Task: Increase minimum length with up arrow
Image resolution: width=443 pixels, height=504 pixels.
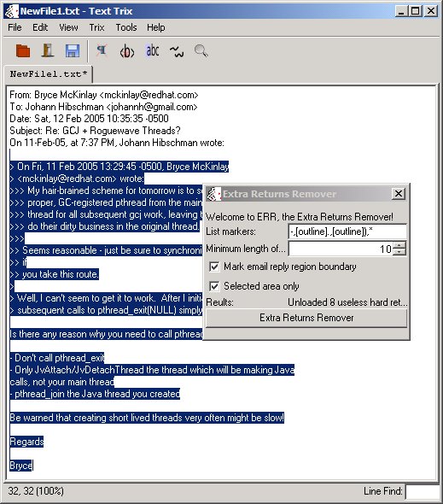Action: tap(399, 245)
